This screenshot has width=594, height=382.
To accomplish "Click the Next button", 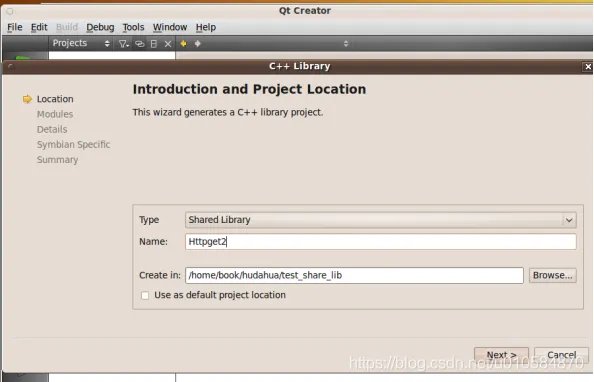I will point(501,355).
